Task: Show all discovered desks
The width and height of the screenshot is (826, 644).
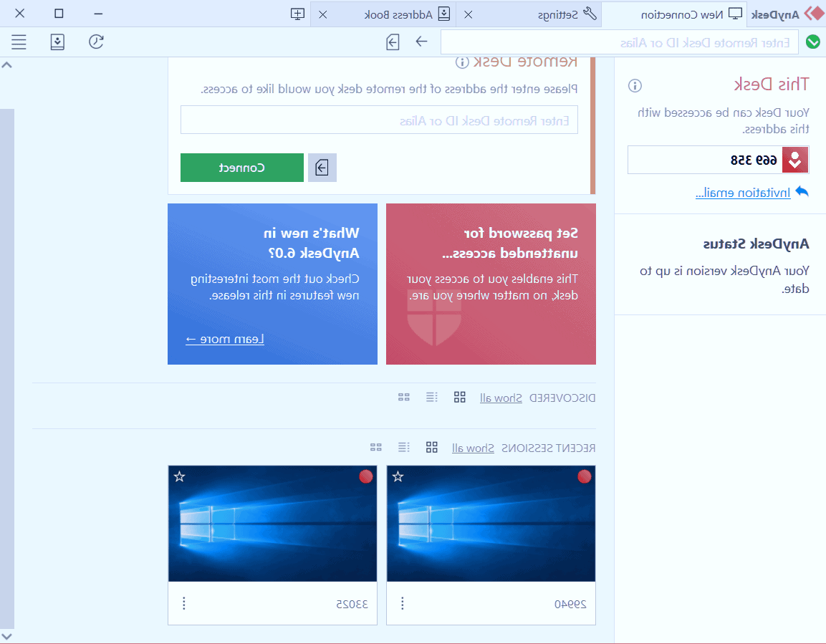Action: [x=501, y=398]
